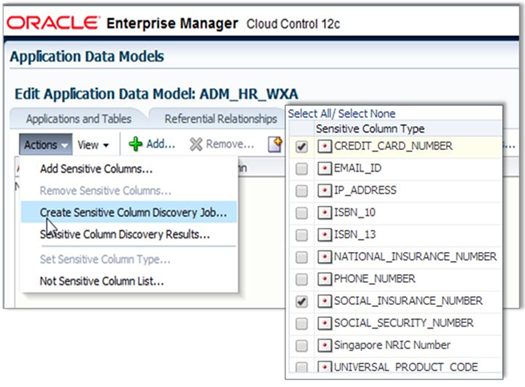Click the green Add plus icon
The height and width of the screenshot is (387, 525).
(136, 144)
